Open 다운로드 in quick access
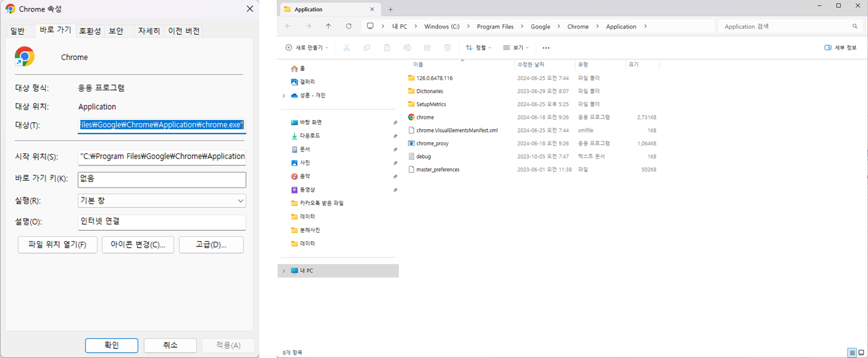This screenshot has width=868, height=358. point(306,136)
